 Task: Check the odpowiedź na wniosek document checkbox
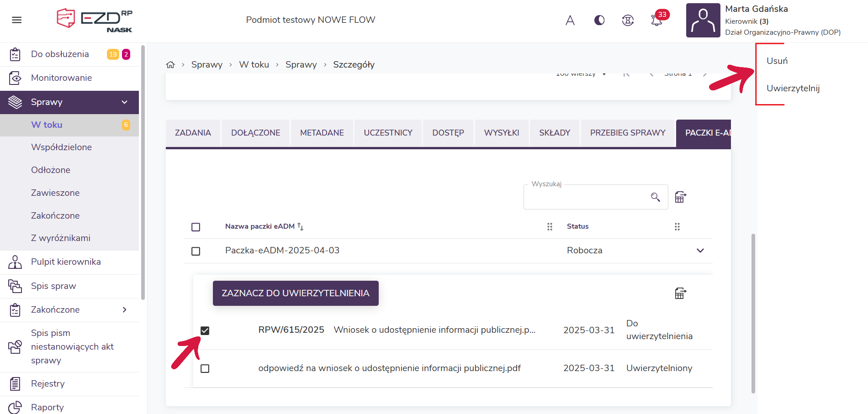pos(205,368)
